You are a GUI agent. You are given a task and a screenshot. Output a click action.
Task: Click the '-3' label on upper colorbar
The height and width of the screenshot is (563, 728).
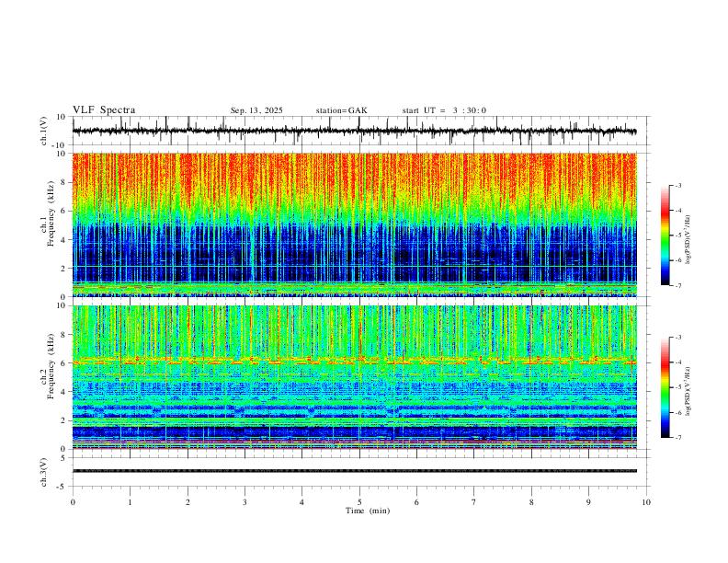(677, 185)
